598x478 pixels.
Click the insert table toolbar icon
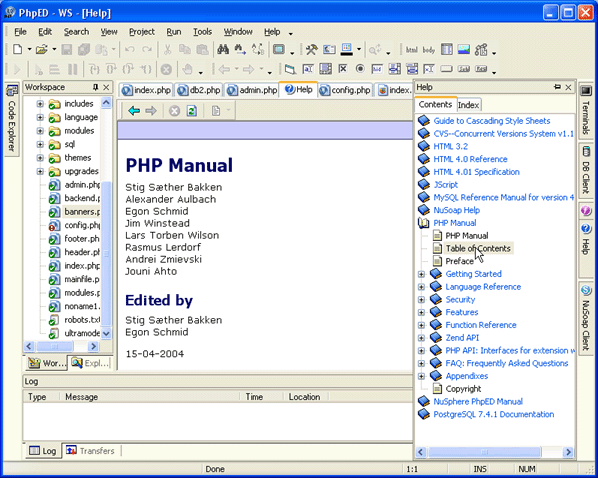click(447, 49)
